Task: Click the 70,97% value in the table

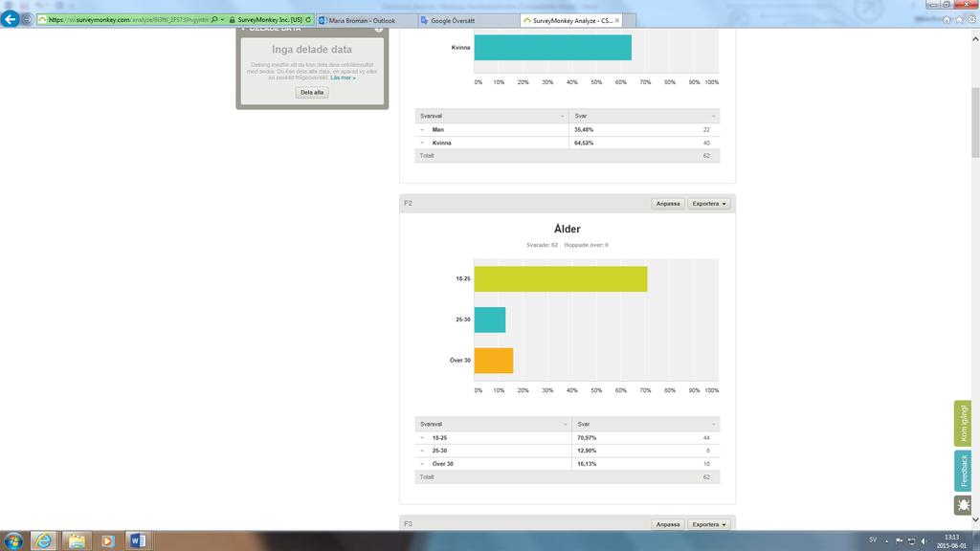Action: (x=587, y=438)
